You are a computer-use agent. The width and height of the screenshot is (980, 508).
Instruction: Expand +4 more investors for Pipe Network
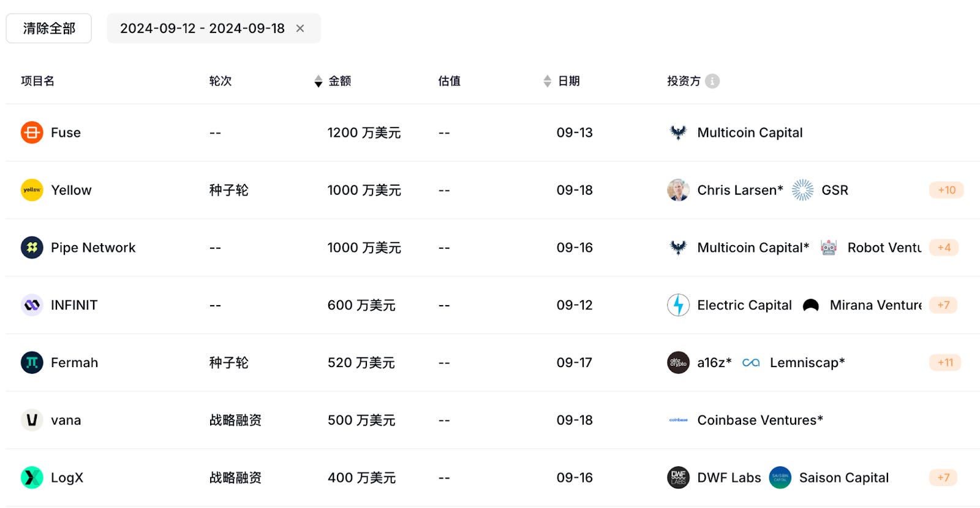pyautogui.click(x=944, y=248)
